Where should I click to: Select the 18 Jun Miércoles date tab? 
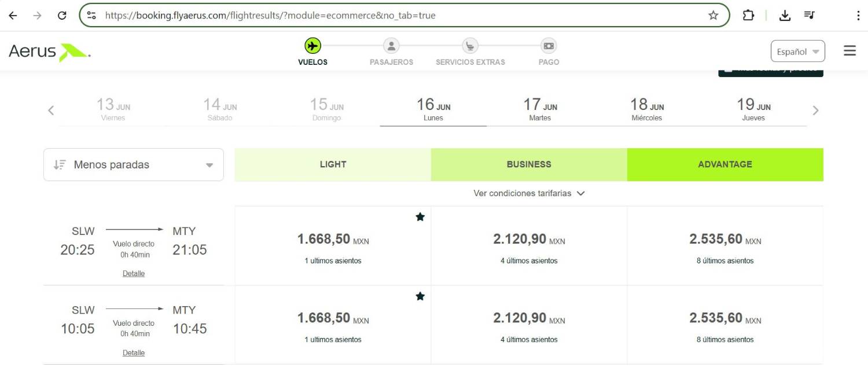pos(646,109)
